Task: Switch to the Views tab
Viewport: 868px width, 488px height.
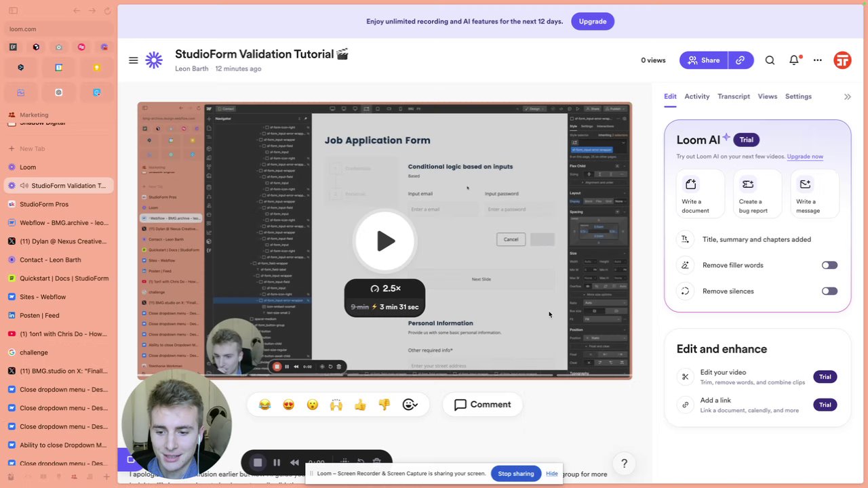Action: (767, 96)
